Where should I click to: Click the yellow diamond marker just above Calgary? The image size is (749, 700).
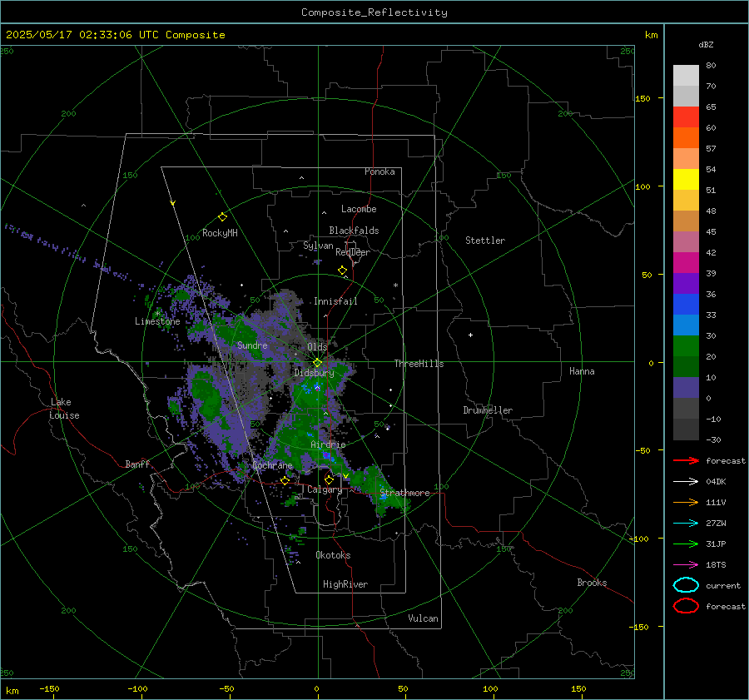(x=329, y=479)
